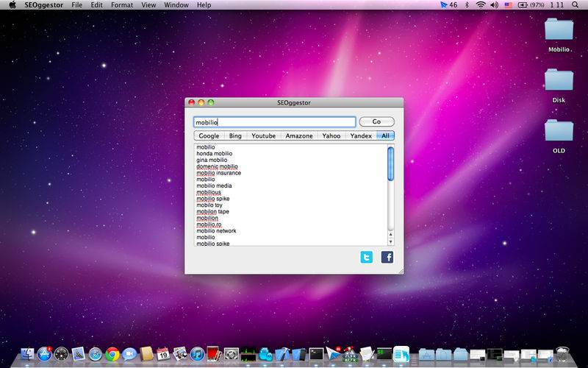Open View menu
This screenshot has height=368, width=588.
[x=148, y=5]
